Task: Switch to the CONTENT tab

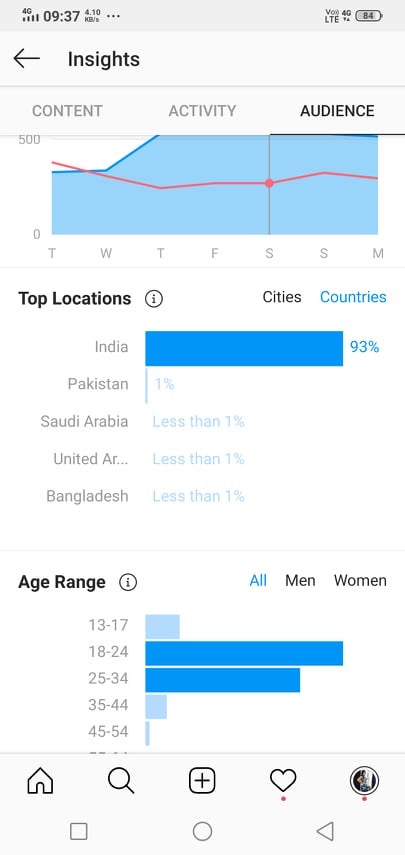Action: pyautogui.click(x=67, y=111)
